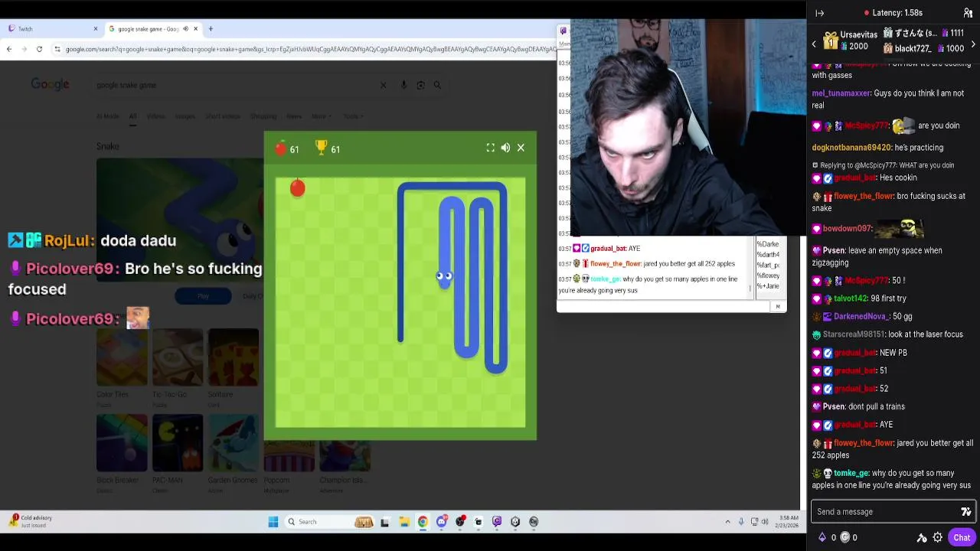Open the News results tab
Screen dimensions: 980x551
point(294,116)
